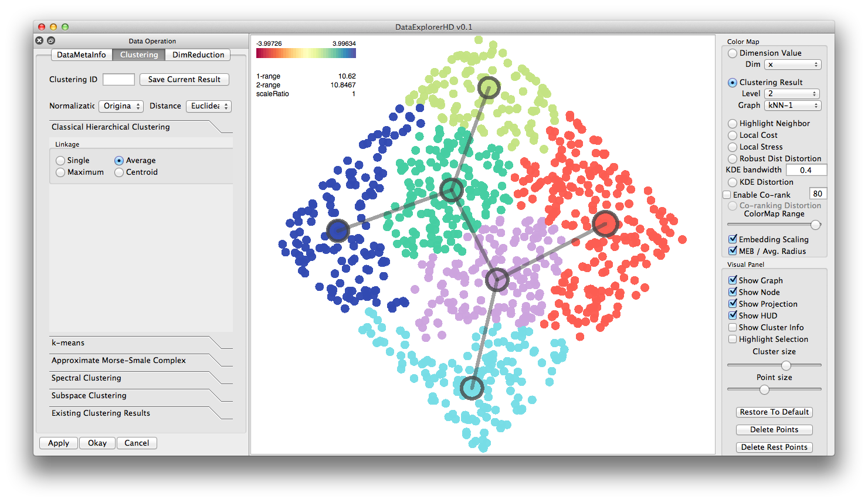Select the cyan cluster centroid node

(472, 388)
